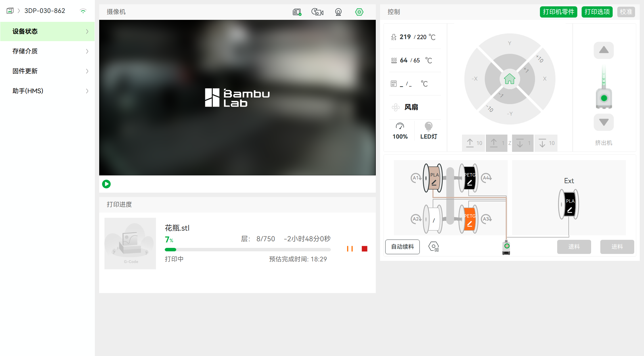Open 固件更新 firmware update tab
Image resolution: width=644 pixels, height=356 pixels.
click(47, 71)
